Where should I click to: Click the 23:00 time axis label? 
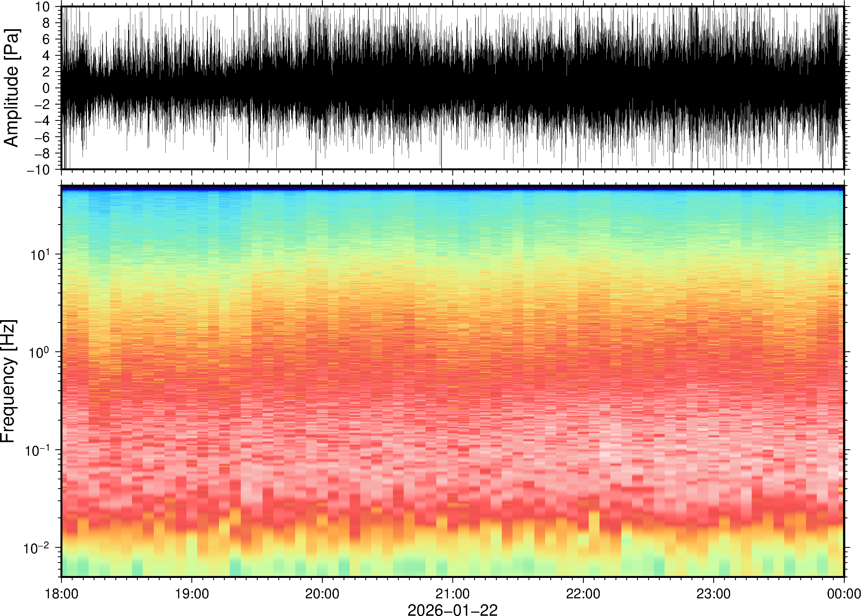(x=713, y=594)
